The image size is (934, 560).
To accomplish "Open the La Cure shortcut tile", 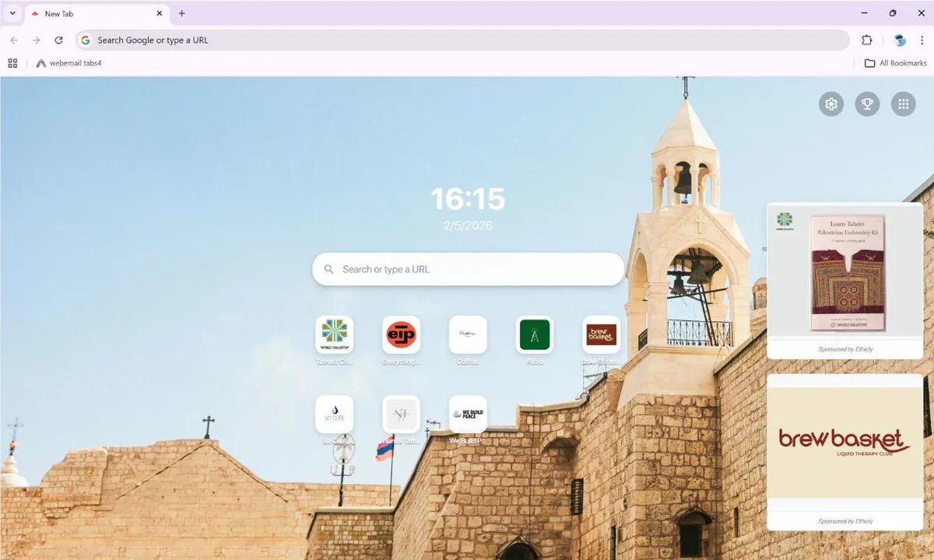I will tap(334, 415).
